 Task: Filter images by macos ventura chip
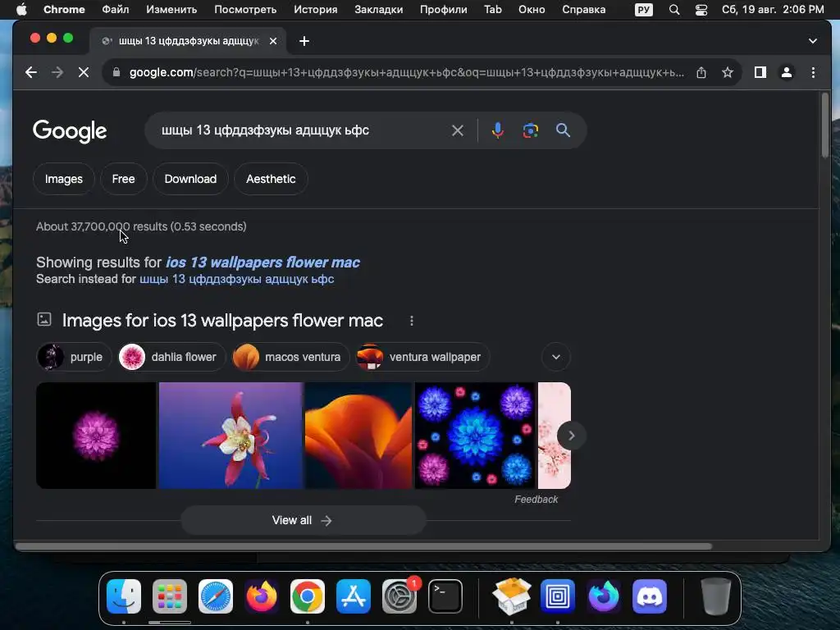point(290,357)
